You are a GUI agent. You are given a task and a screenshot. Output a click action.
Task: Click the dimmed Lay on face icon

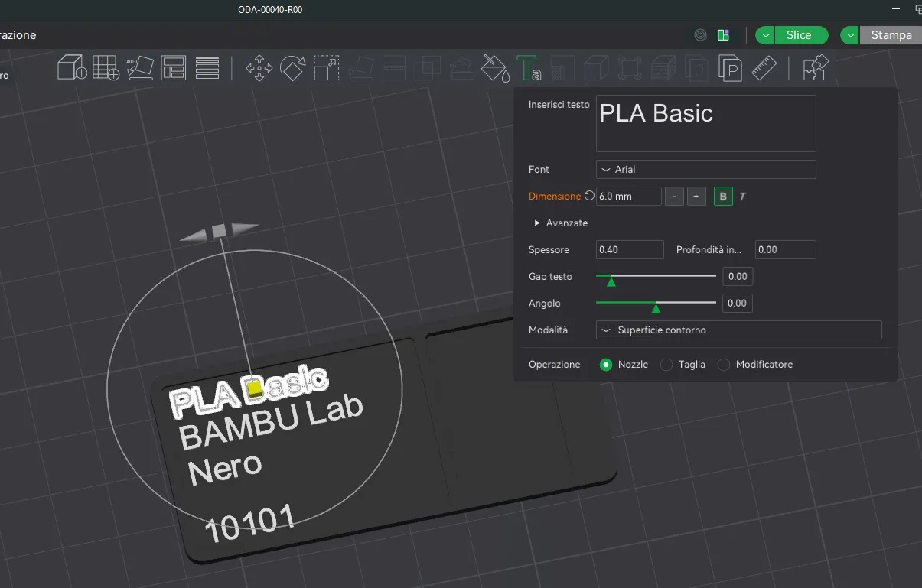coord(360,68)
